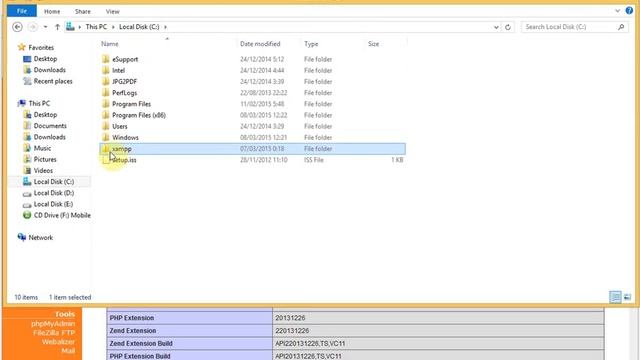The width and height of the screenshot is (640, 360).
Task: Open Desktop under This PC
Action: pyautogui.click(x=45, y=115)
